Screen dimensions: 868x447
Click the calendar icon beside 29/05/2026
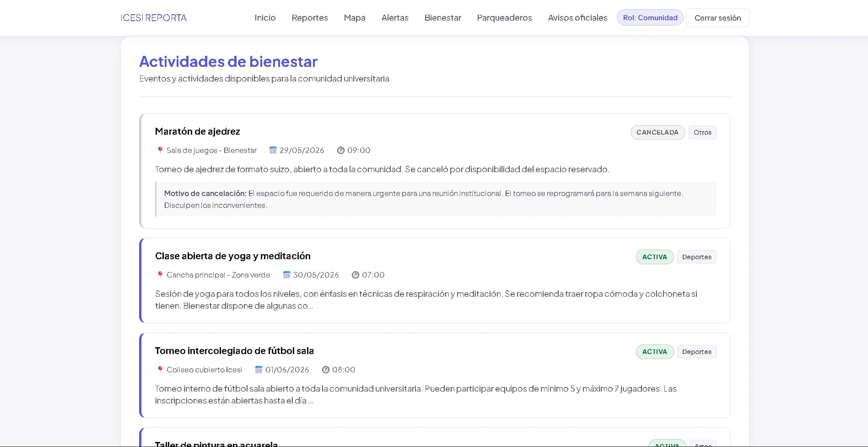[273, 150]
